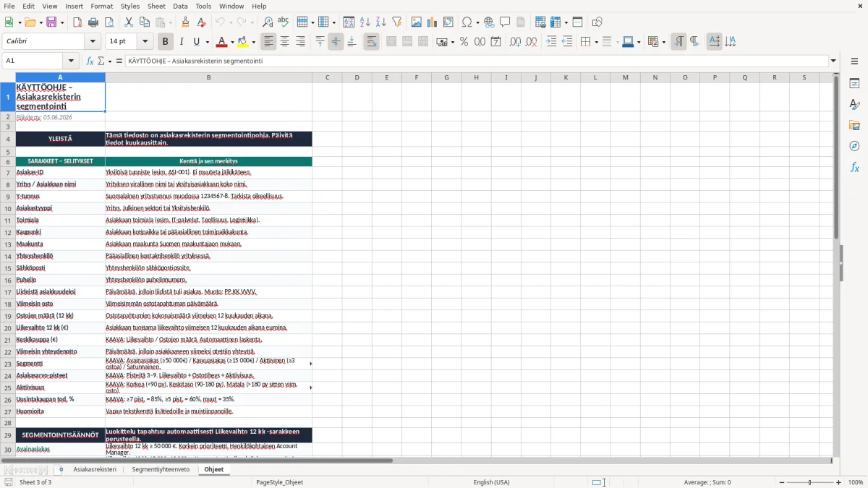Clear direct formatting
Viewport: 868px width, 488px height.
point(200,22)
